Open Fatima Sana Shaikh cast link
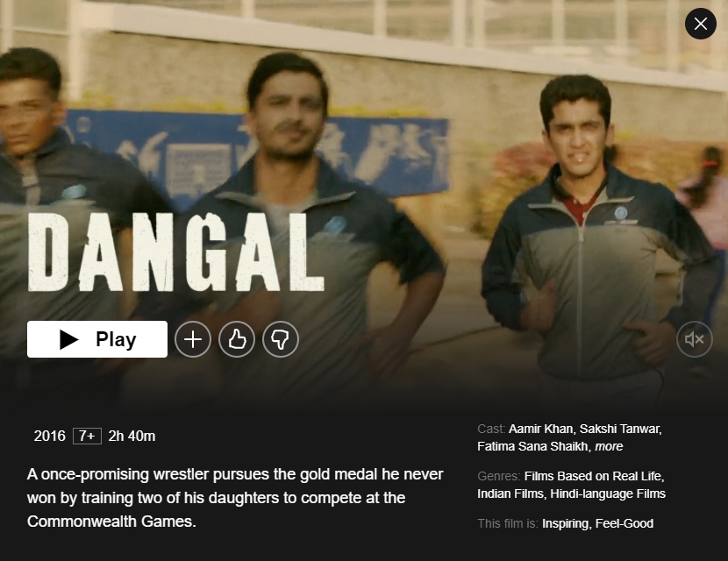This screenshot has height=561, width=728. pos(532,446)
